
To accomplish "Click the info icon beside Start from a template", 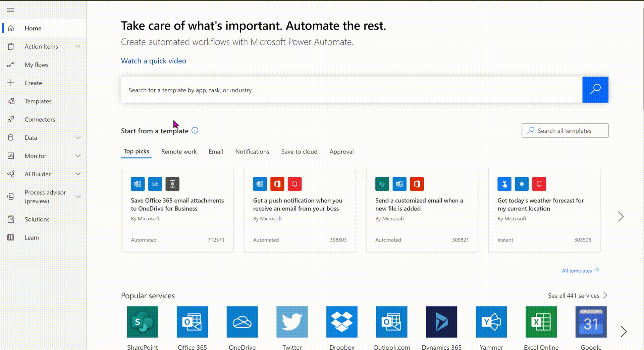I will click(x=195, y=130).
